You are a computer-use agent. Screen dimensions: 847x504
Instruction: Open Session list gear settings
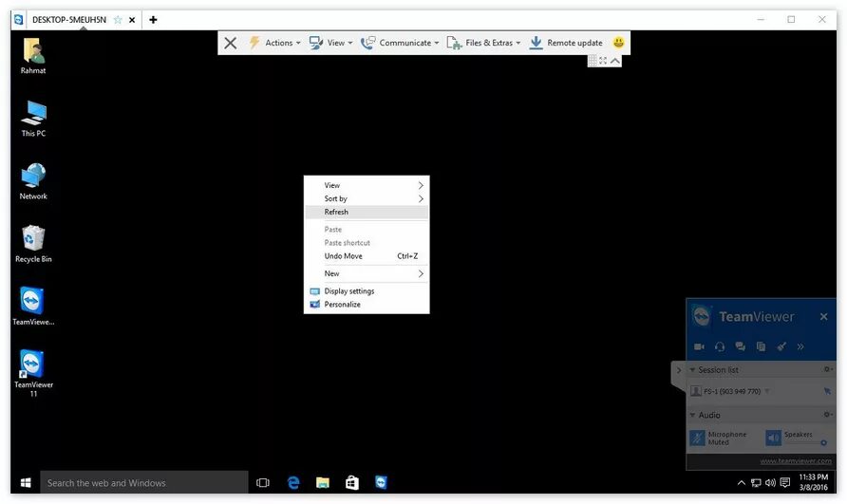tap(827, 369)
